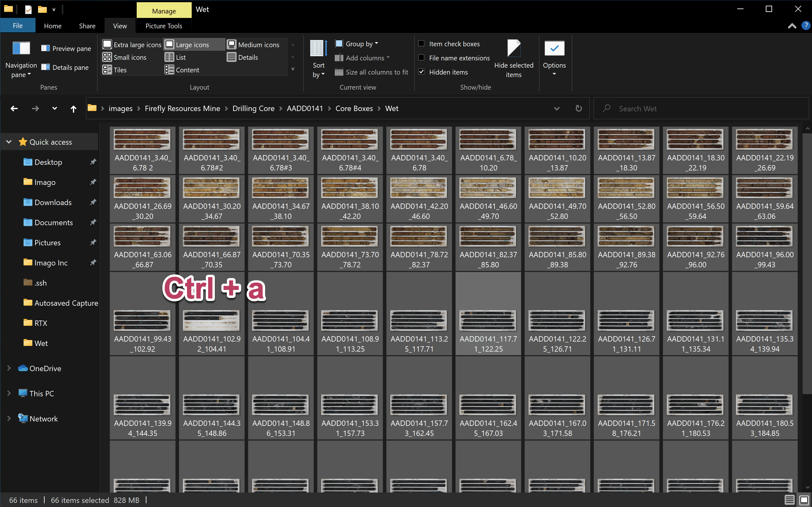Select Medium icons layout
812x507 pixels.
(253, 45)
